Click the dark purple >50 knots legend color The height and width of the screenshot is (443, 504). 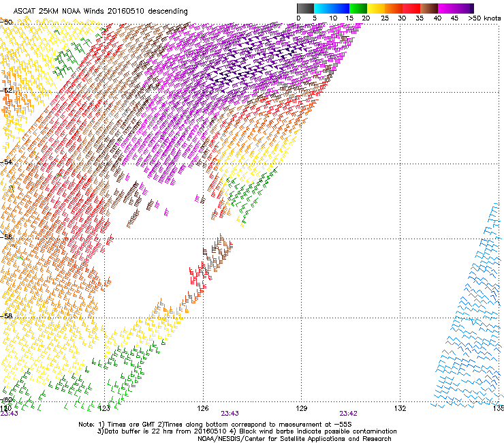click(x=471, y=8)
